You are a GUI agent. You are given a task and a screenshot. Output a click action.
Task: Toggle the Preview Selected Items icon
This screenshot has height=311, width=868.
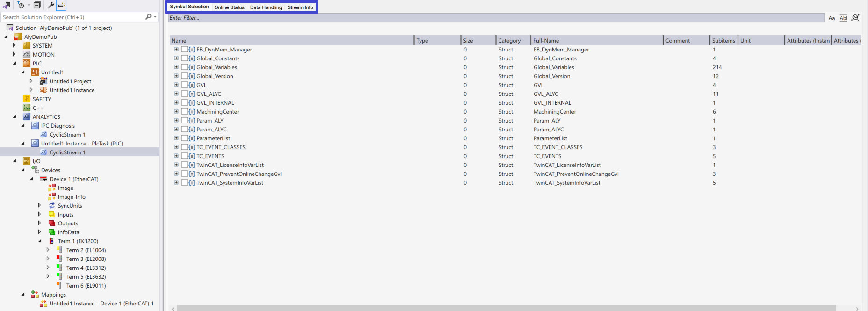click(61, 5)
